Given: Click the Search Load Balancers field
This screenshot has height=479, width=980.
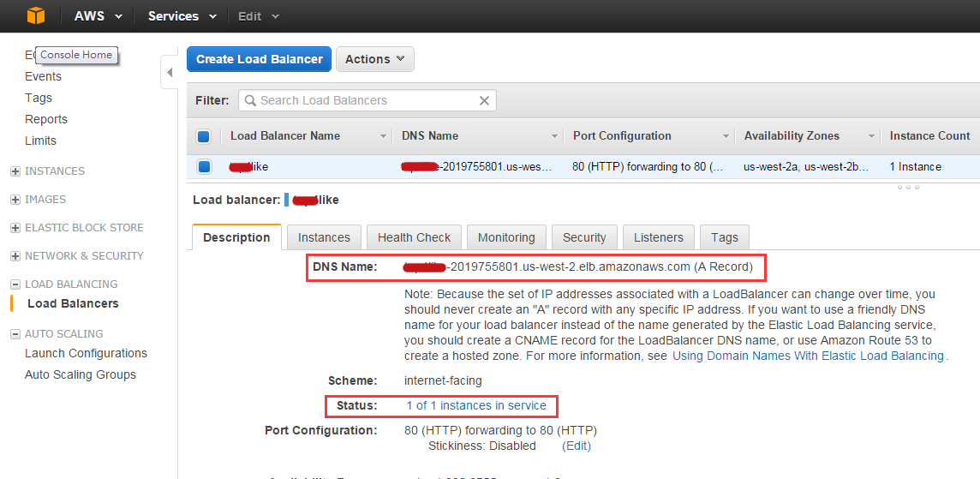Looking at the screenshot, I should click(367, 100).
